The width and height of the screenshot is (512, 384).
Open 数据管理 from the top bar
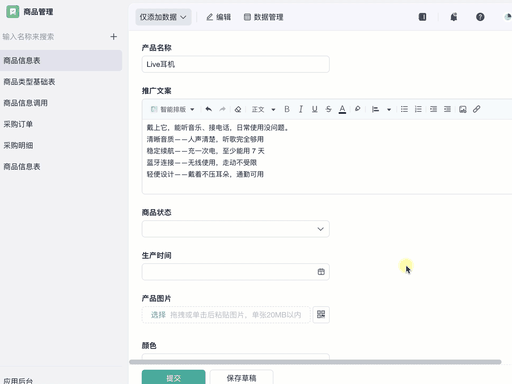(263, 17)
